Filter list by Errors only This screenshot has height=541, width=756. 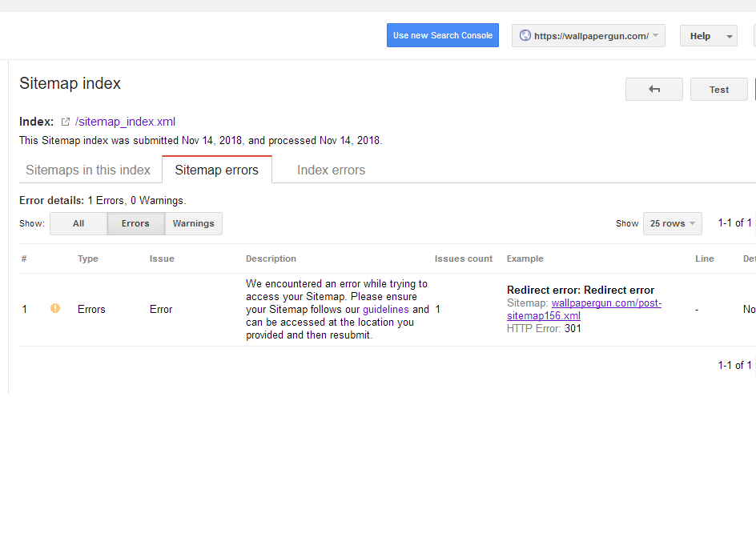pyautogui.click(x=135, y=223)
